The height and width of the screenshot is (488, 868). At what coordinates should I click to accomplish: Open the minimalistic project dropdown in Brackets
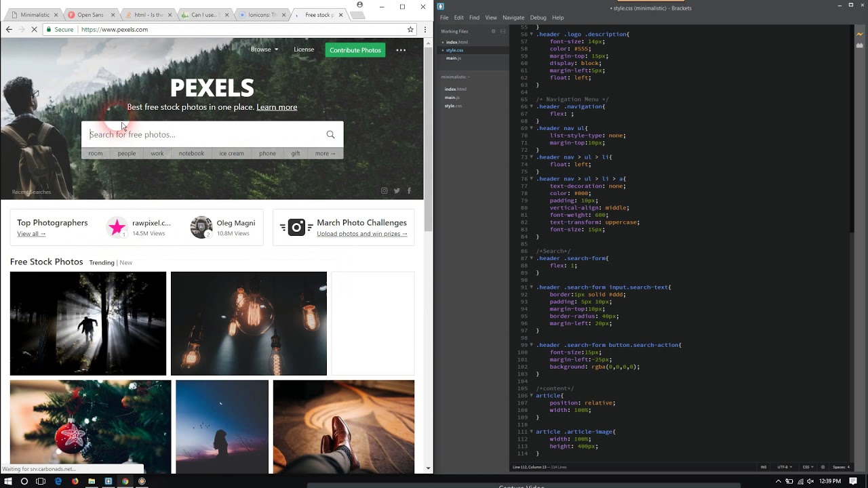(455, 77)
